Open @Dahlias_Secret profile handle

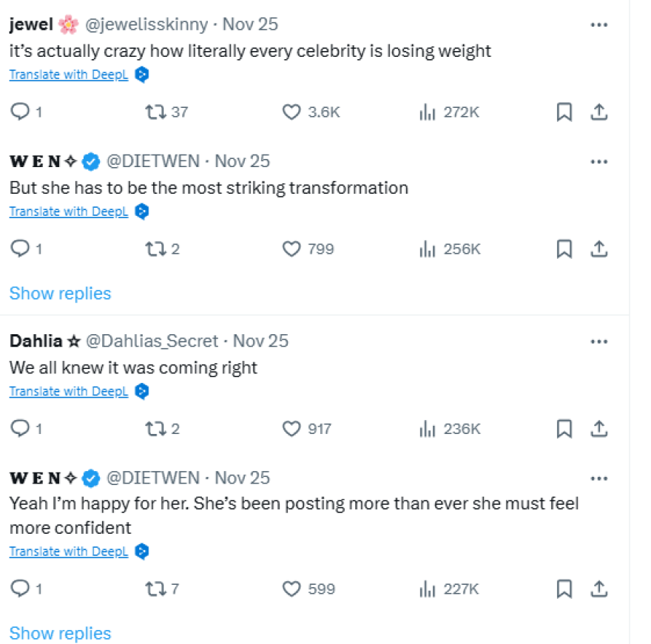coord(152,341)
